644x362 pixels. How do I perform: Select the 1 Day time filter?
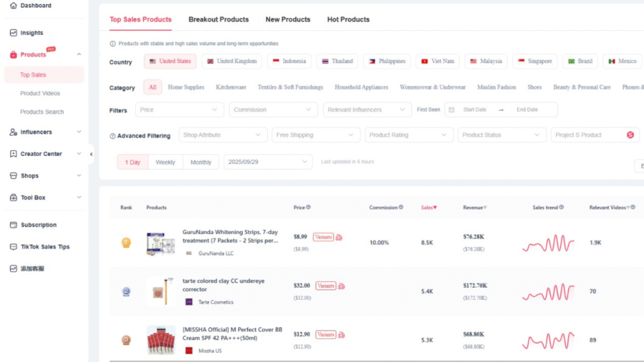pos(132,162)
